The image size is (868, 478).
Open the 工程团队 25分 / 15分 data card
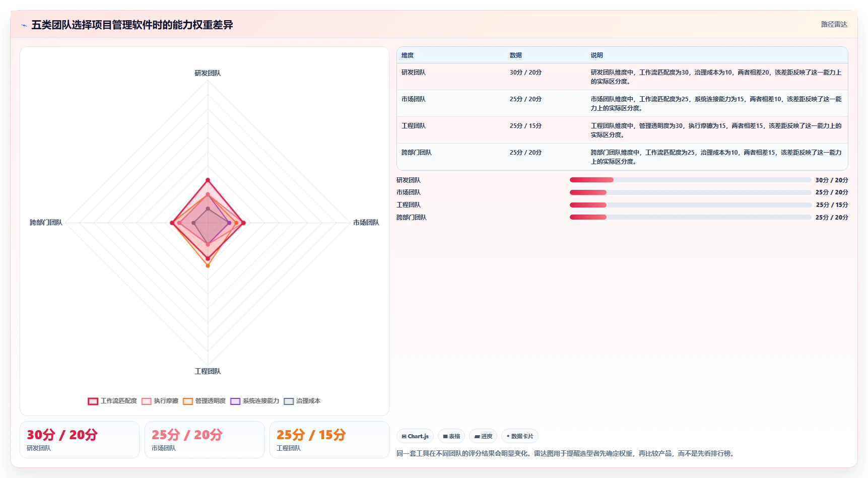329,440
